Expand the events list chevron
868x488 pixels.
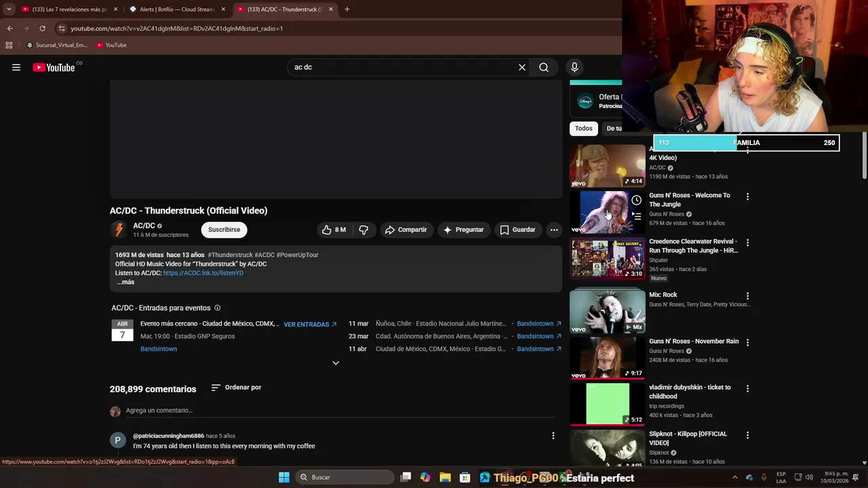336,363
